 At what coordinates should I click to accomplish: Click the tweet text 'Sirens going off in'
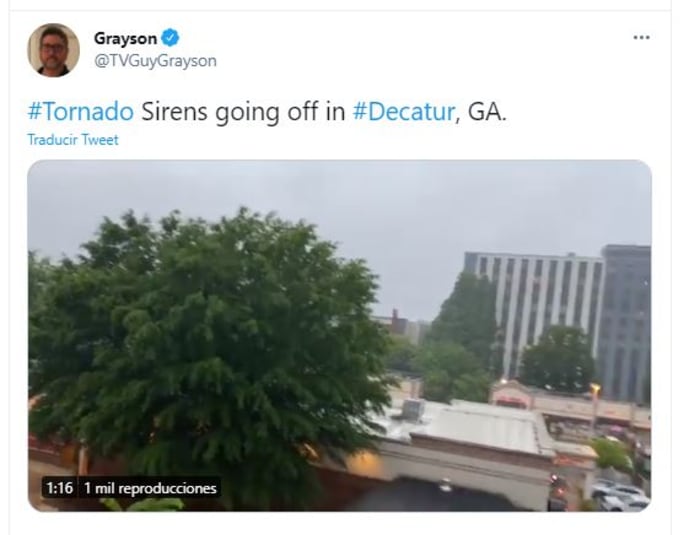click(243, 111)
